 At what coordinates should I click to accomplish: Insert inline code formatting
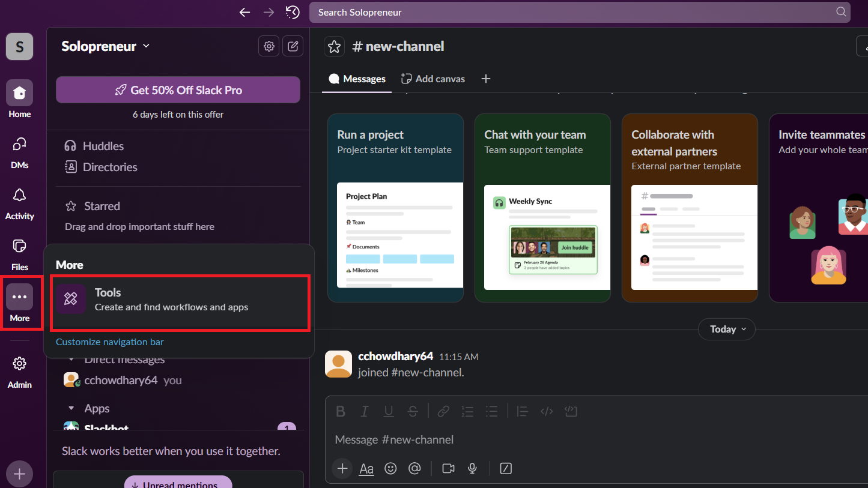[x=547, y=411]
